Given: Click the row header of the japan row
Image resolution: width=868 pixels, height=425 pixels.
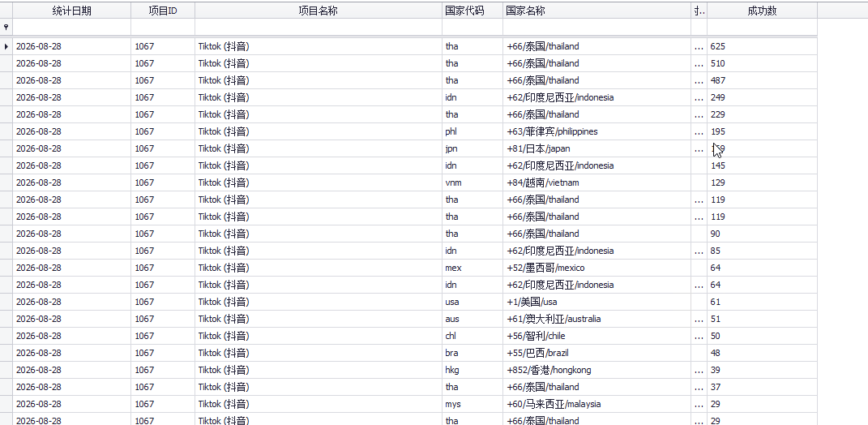Looking at the screenshot, I should pos(6,148).
